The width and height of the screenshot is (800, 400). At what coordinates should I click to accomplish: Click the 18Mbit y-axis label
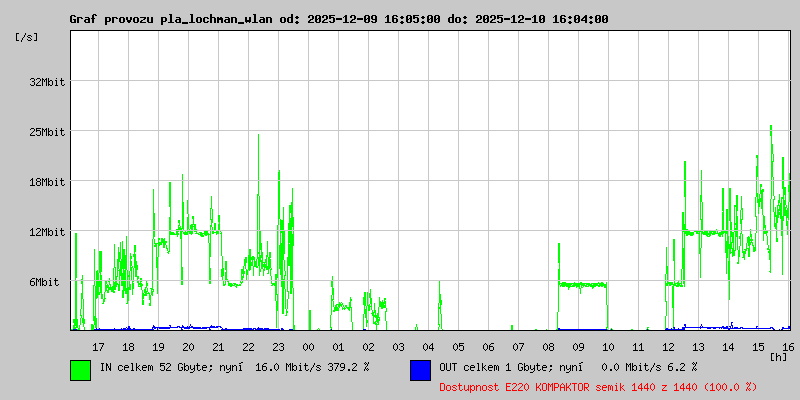[47, 182]
